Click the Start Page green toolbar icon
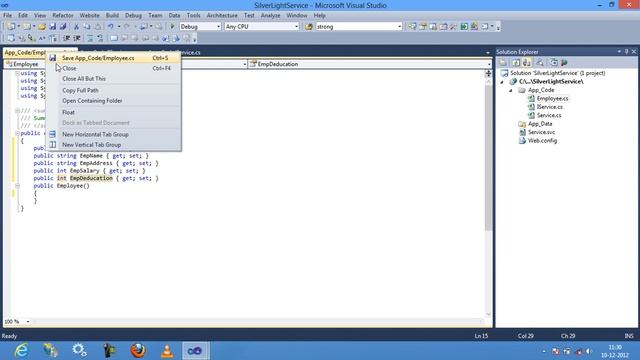 point(464,27)
